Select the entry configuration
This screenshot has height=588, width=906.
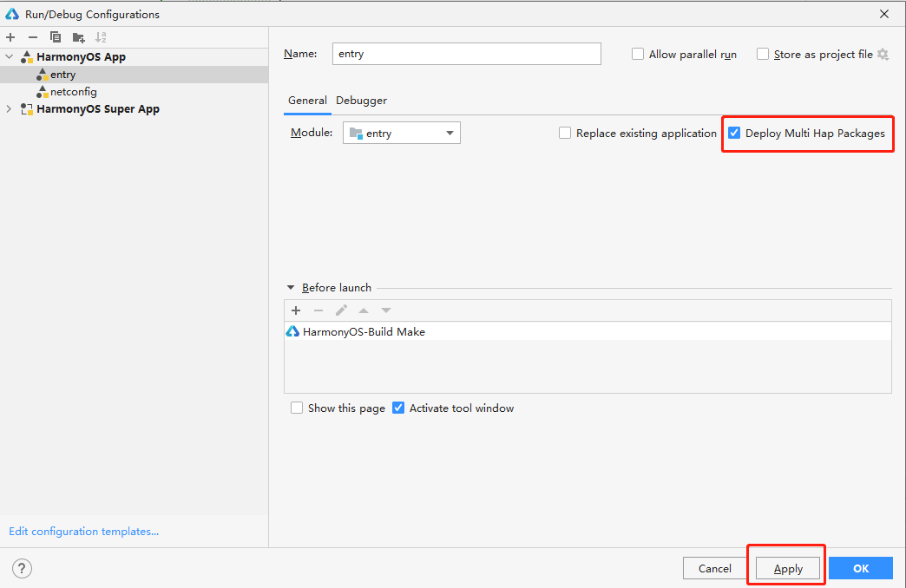click(x=134, y=75)
